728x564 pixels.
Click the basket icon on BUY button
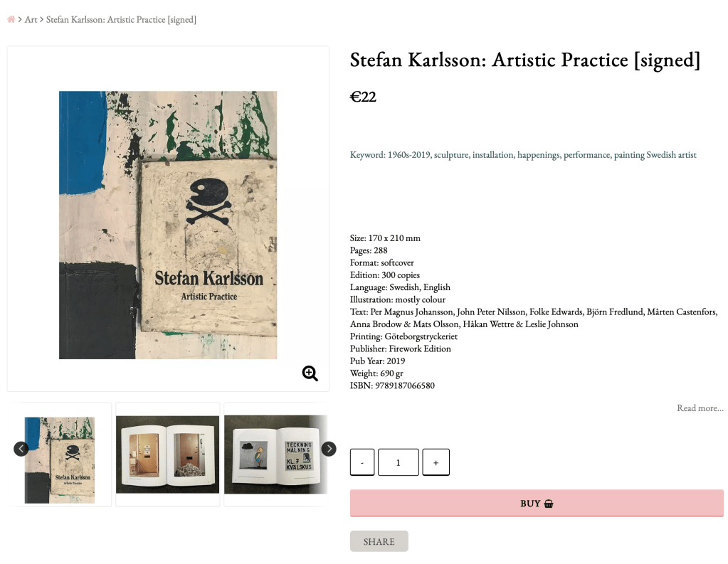(549, 504)
